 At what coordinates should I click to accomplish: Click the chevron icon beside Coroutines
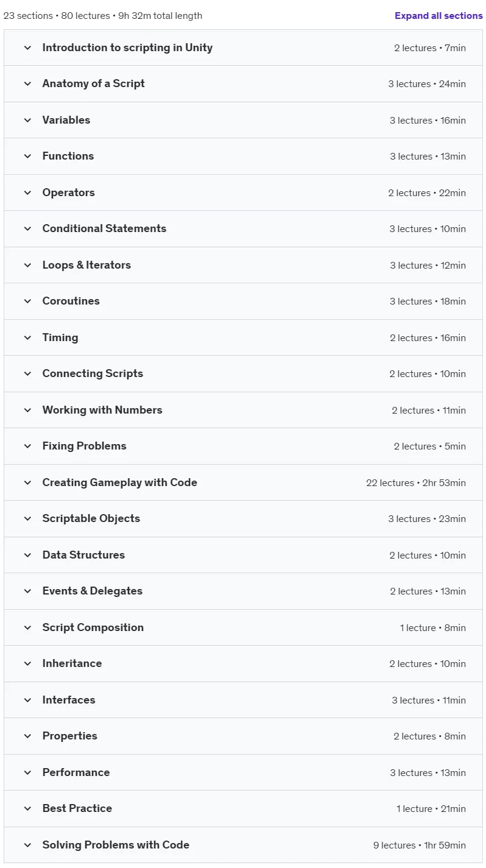(27, 302)
